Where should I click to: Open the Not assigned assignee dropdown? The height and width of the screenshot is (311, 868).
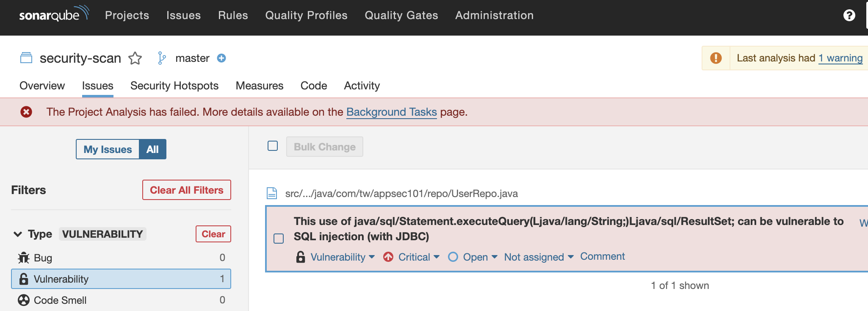tap(539, 257)
